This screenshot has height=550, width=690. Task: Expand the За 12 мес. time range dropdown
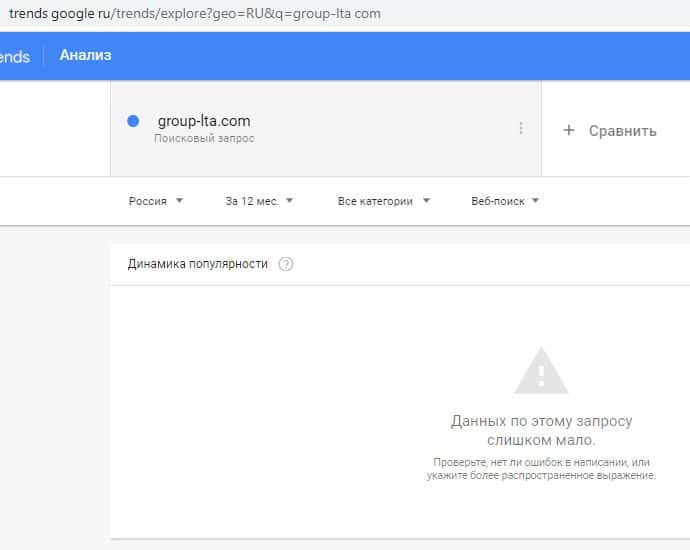[259, 201]
